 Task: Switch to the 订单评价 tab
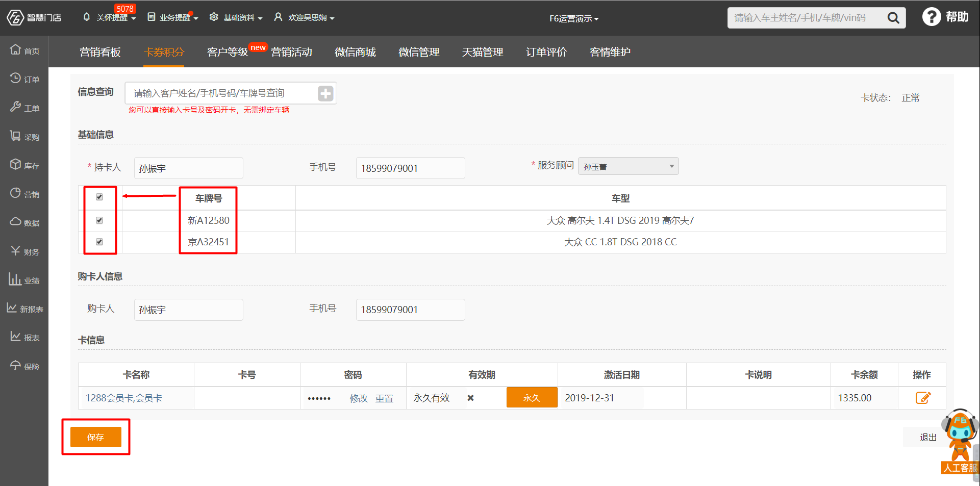pos(546,52)
